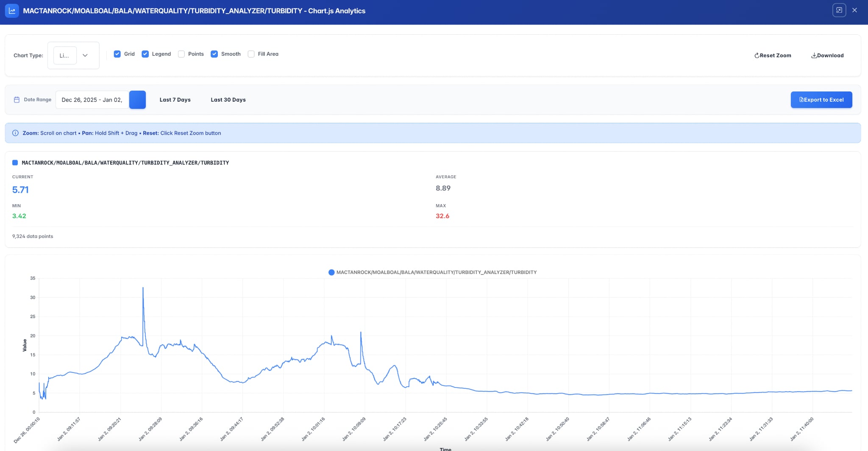Enable the Points checkbox
The height and width of the screenshot is (451, 868).
click(181, 54)
